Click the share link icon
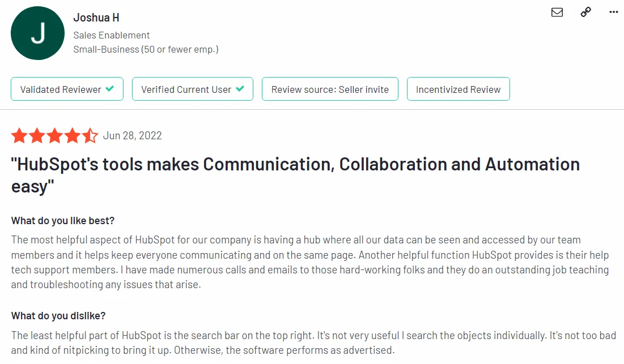This screenshot has width=624, height=364. point(585,12)
